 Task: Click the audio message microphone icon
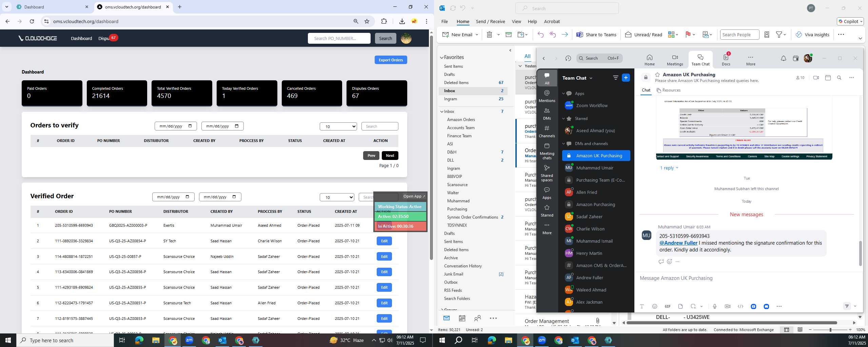[x=714, y=306]
